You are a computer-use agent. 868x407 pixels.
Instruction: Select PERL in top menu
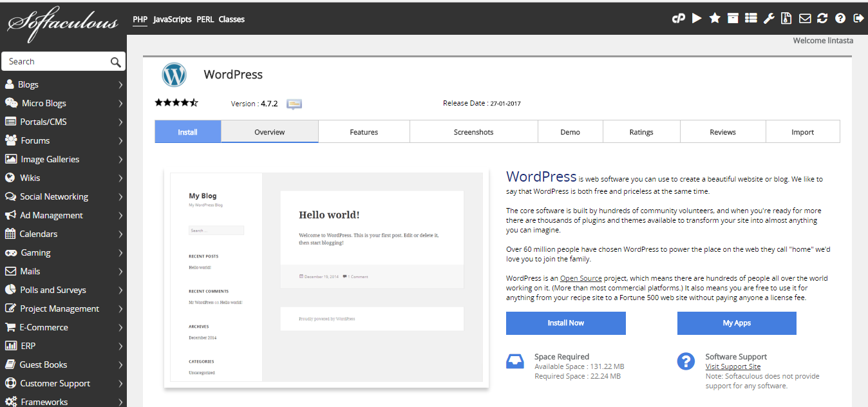[x=205, y=19]
